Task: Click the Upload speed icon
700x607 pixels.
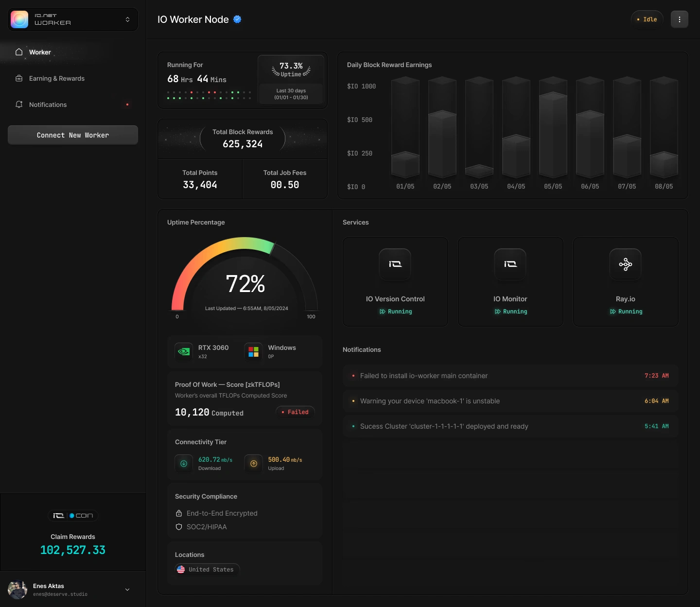Action: coord(254,464)
